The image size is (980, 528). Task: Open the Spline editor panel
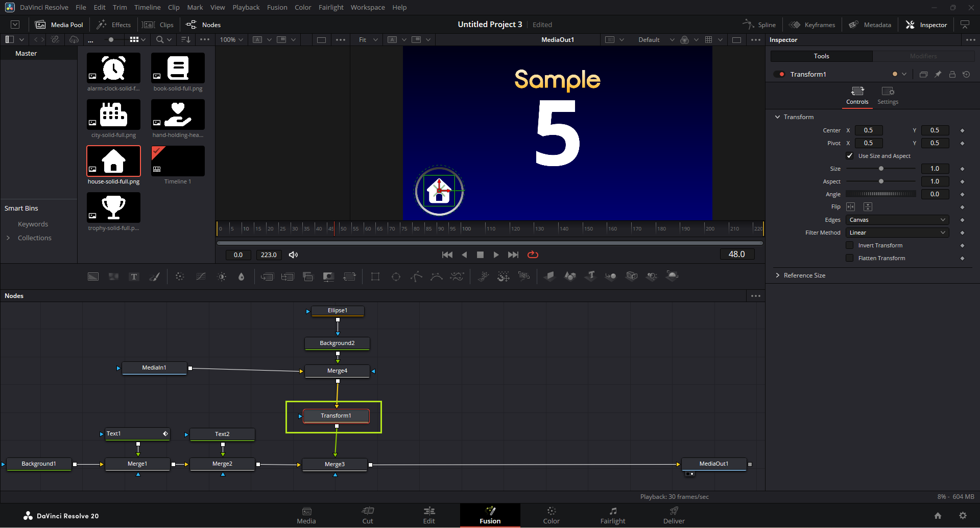(759, 25)
